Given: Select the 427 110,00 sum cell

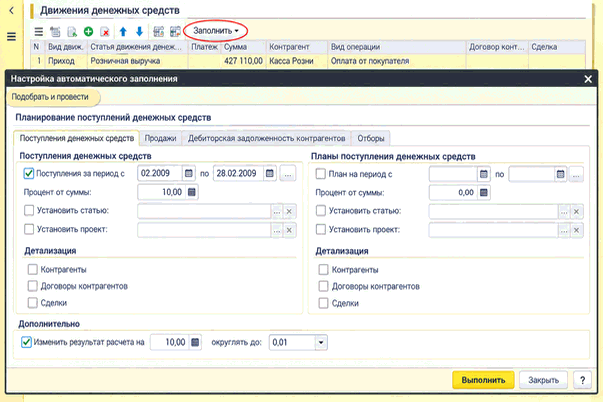Looking at the screenshot, I should point(243,61).
